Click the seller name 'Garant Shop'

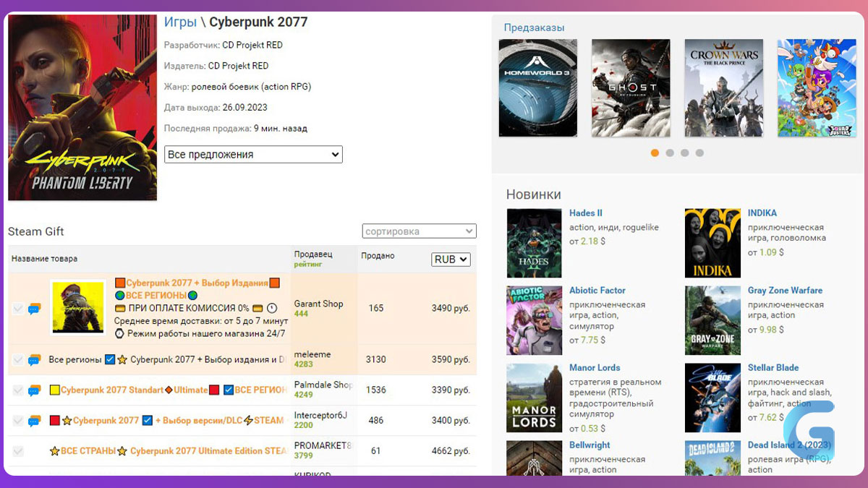318,304
